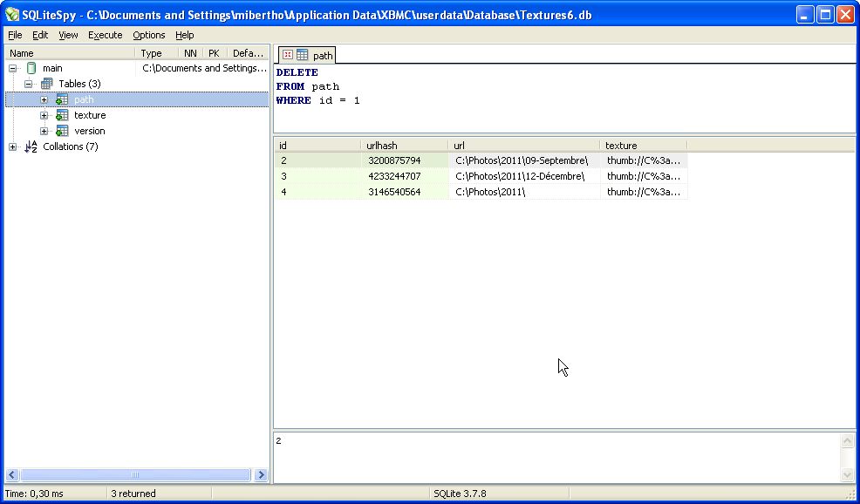Click the message pane scroll down arrow

[848, 474]
